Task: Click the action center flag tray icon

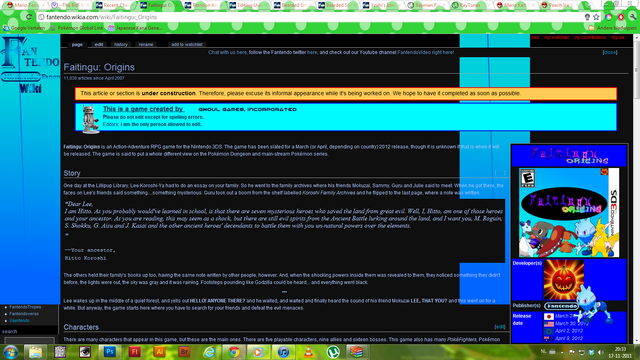Action: coord(571,352)
